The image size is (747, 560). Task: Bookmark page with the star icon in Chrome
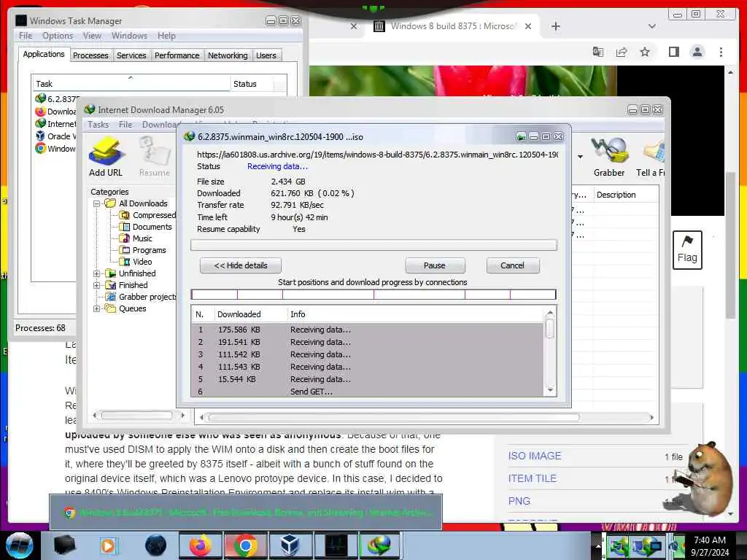coord(645,52)
